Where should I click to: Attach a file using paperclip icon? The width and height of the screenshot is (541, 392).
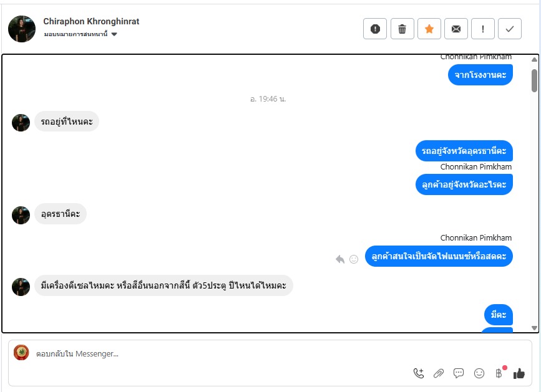tap(439, 373)
